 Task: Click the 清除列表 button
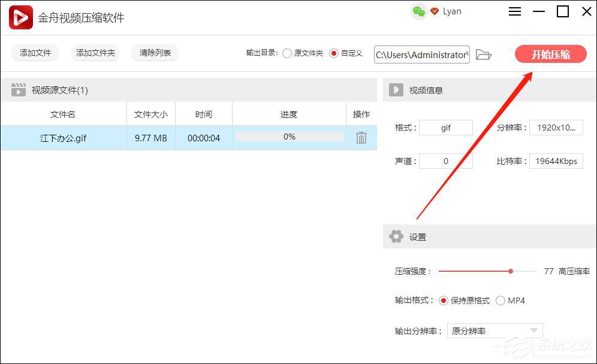pos(155,53)
